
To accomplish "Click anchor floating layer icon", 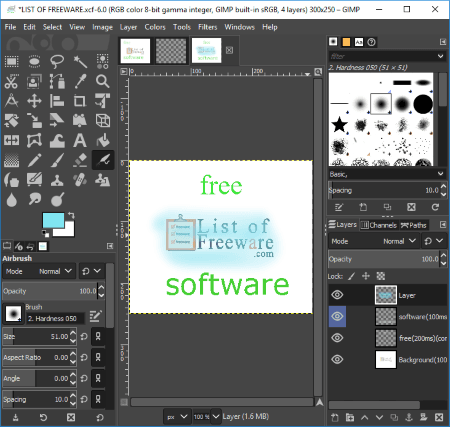I will (409, 417).
